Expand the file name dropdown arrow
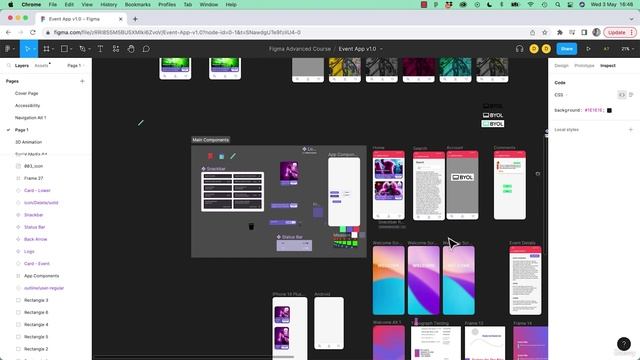 click(381, 49)
